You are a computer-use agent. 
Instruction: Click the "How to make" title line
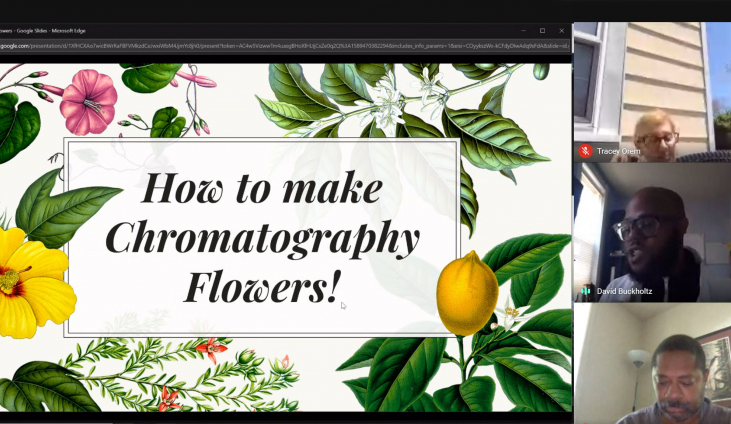(262, 187)
